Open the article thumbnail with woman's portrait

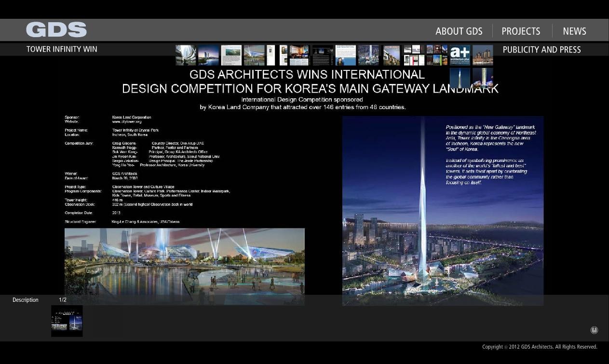pyautogui.click(x=346, y=55)
